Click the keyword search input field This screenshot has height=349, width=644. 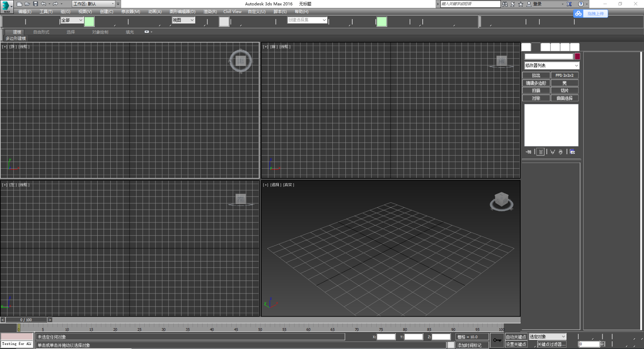[x=470, y=4]
